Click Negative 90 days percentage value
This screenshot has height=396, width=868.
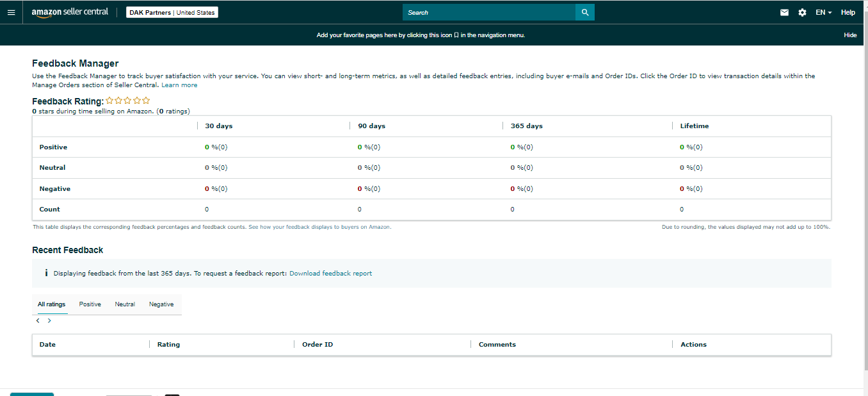369,189
